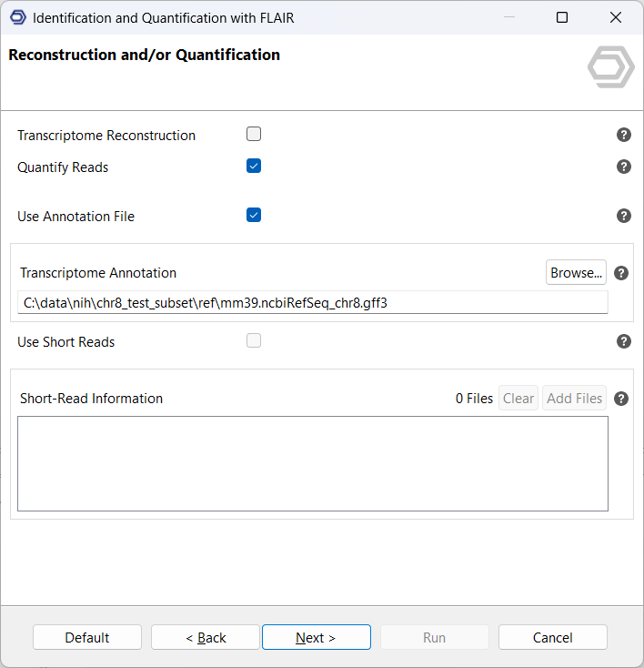View help for Short-Read Information

[x=621, y=399]
